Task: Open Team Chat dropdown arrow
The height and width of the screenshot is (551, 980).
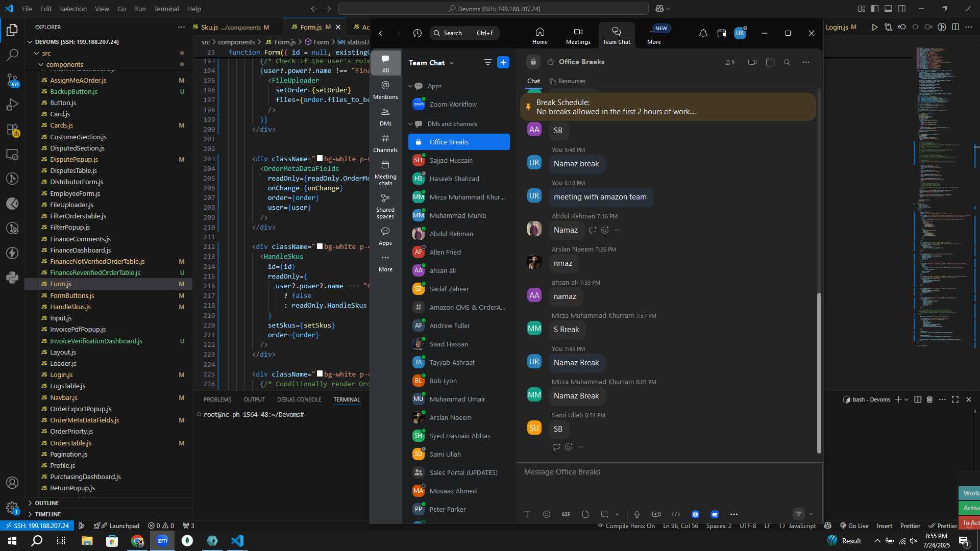Action: click(x=452, y=63)
